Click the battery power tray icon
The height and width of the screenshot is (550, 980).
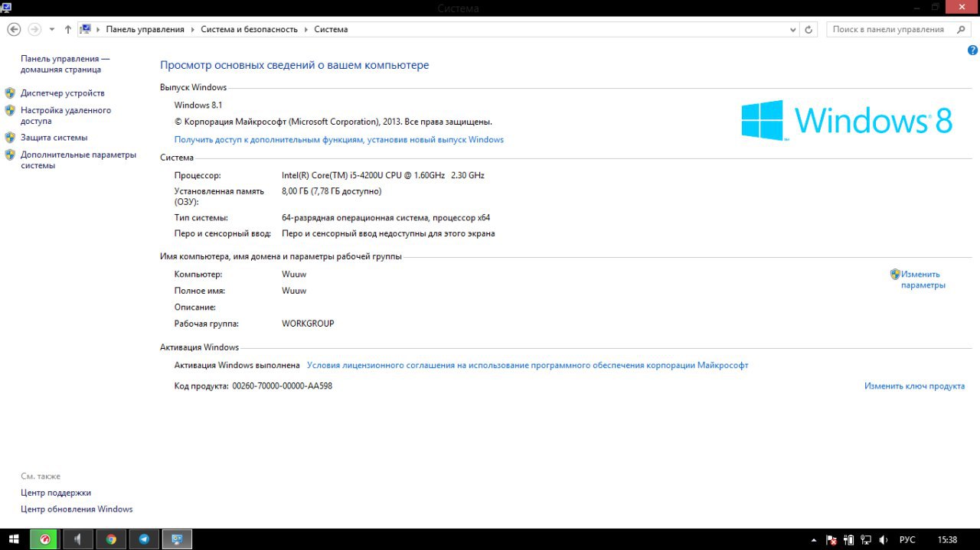pyautogui.click(x=849, y=540)
